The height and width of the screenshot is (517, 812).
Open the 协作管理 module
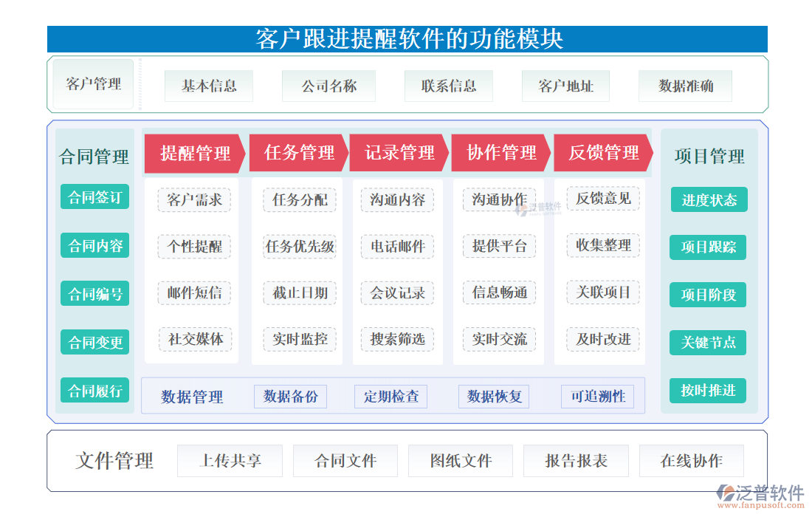pos(499,153)
